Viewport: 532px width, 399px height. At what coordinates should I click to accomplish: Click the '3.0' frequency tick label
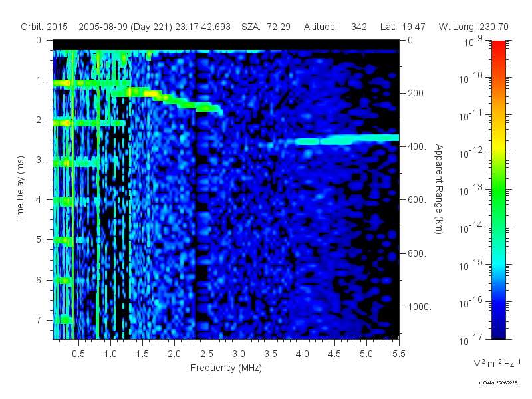(239, 354)
